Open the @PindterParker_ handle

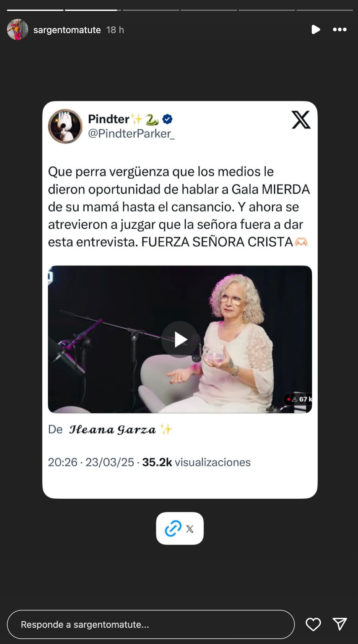(131, 133)
